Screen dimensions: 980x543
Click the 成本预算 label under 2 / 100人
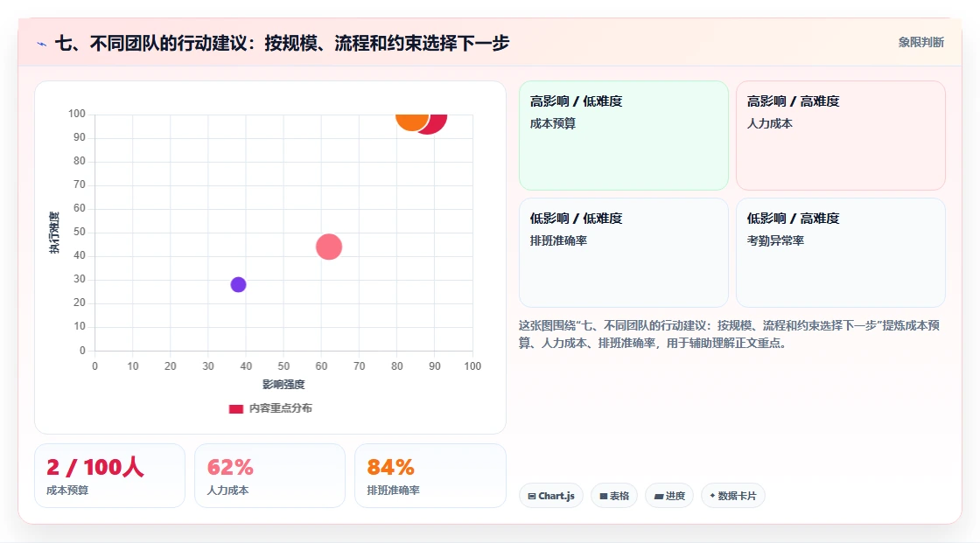click(67, 491)
